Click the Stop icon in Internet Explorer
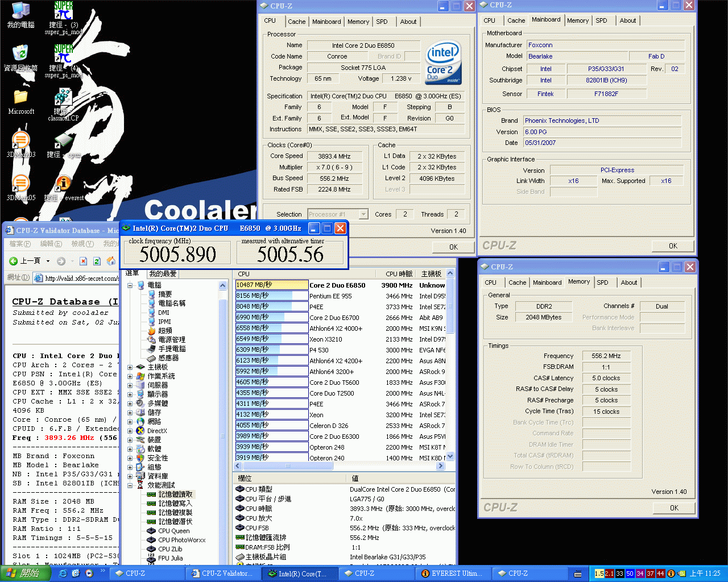Screen dimensions: 728x582 point(83,261)
